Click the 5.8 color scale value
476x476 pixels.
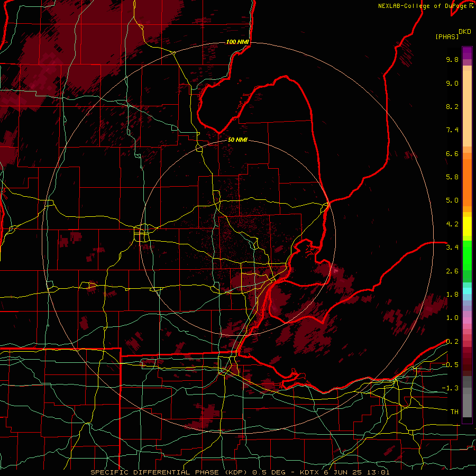[452, 177]
